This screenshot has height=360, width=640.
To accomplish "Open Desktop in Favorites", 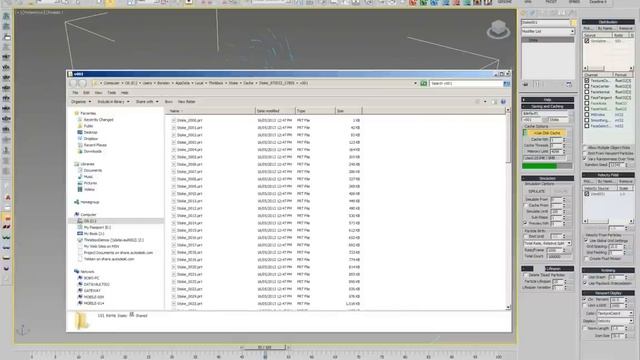I will click(x=91, y=132).
